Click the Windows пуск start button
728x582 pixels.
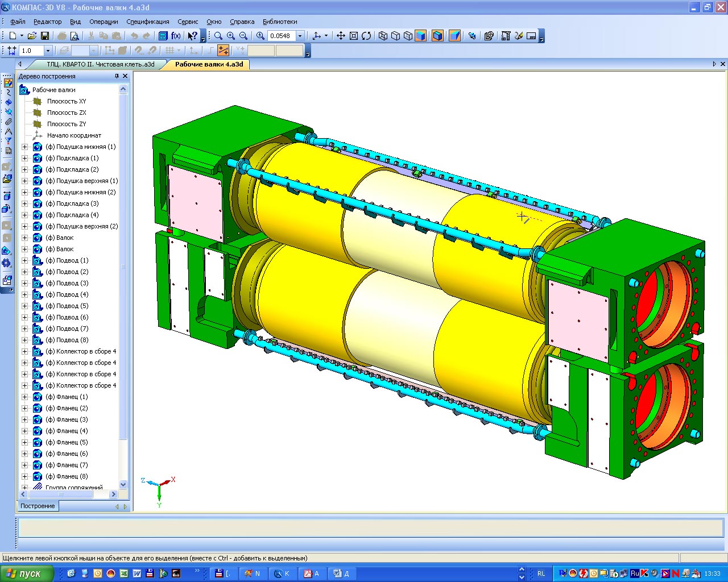coord(27,573)
